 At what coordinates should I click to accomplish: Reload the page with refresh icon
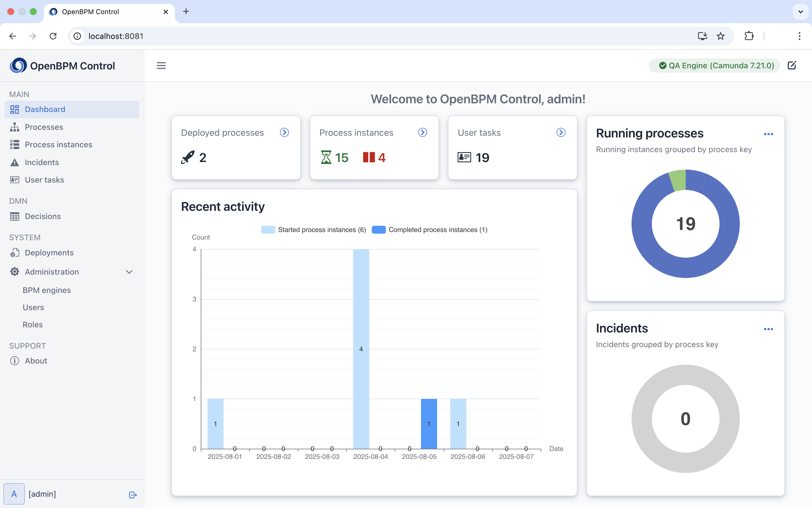tap(53, 36)
